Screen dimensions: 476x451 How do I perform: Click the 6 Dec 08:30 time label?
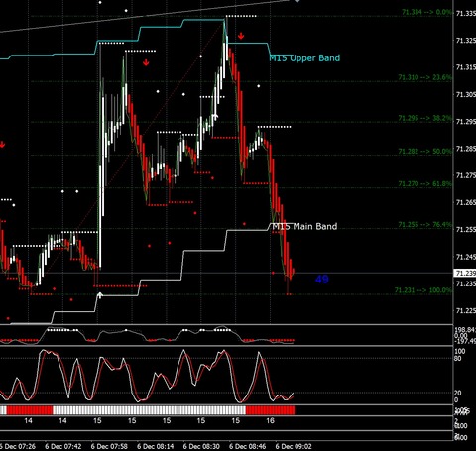[x=201, y=446]
